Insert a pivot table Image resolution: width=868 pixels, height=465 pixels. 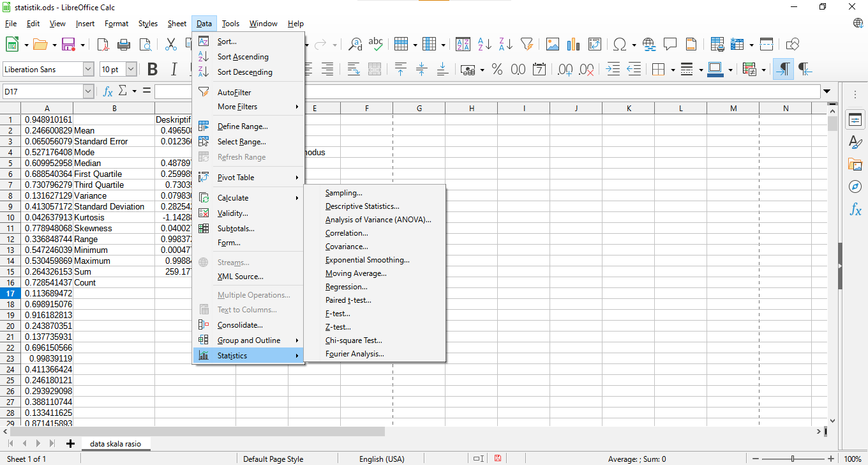(593, 44)
